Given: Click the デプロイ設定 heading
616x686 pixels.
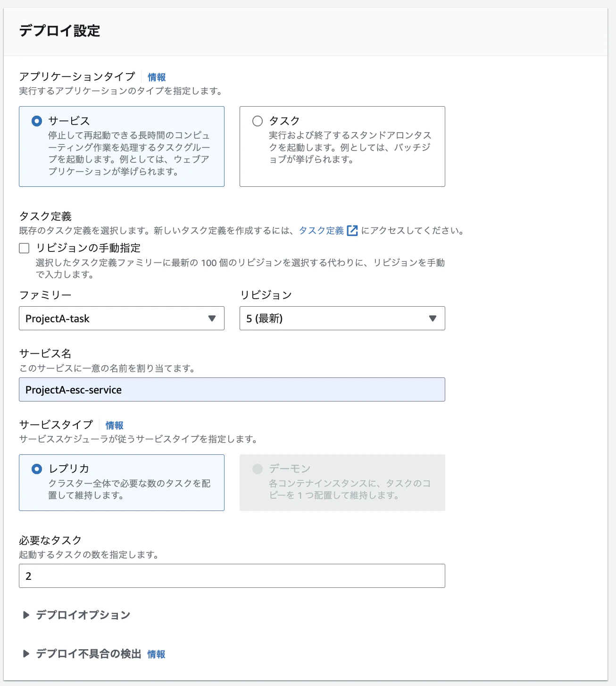Looking at the screenshot, I should coord(59,31).
